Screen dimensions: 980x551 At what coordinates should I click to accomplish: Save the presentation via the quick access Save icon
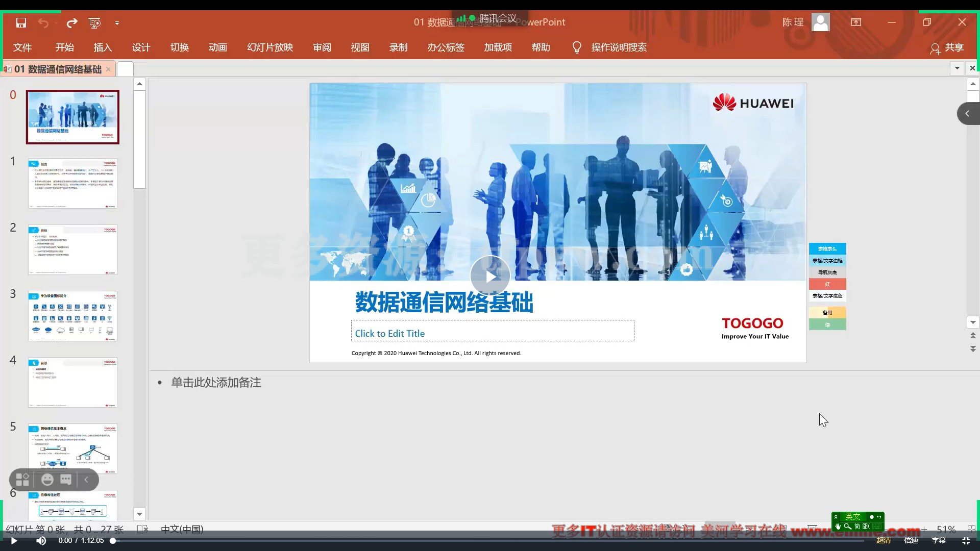(x=20, y=23)
